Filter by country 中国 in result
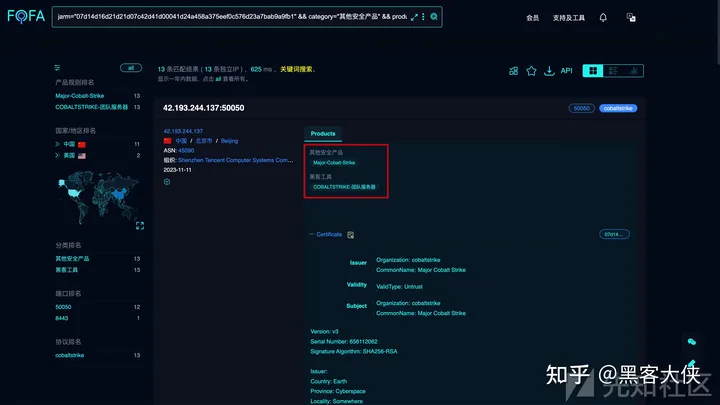 click(181, 141)
